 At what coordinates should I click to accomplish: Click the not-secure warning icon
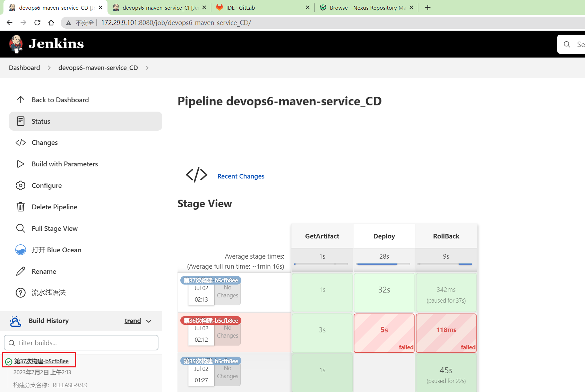pyautogui.click(x=69, y=23)
